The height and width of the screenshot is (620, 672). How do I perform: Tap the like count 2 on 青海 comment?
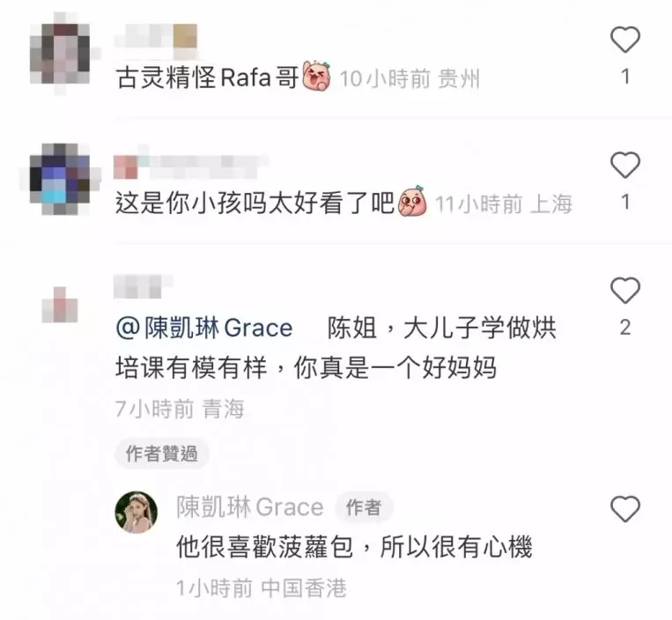point(625,328)
